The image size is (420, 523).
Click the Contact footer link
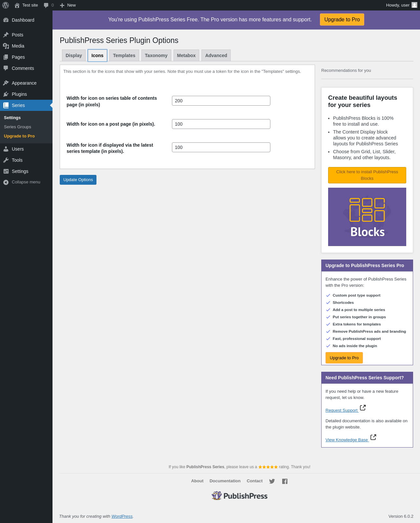click(x=255, y=481)
